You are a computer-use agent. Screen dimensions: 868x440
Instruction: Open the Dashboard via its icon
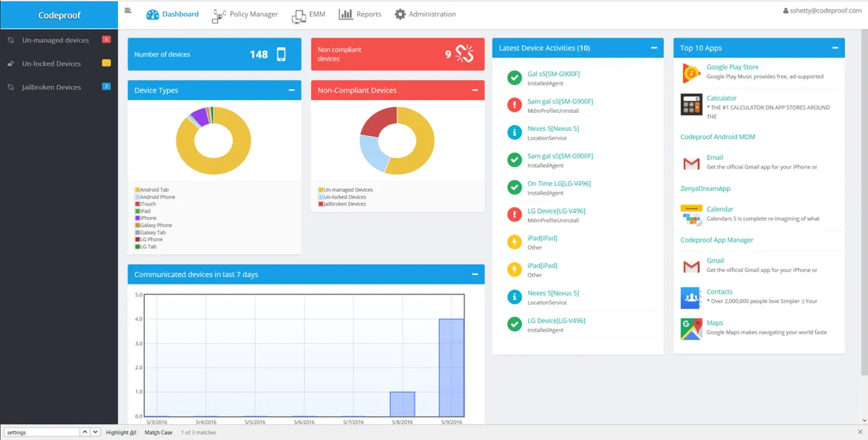[153, 14]
